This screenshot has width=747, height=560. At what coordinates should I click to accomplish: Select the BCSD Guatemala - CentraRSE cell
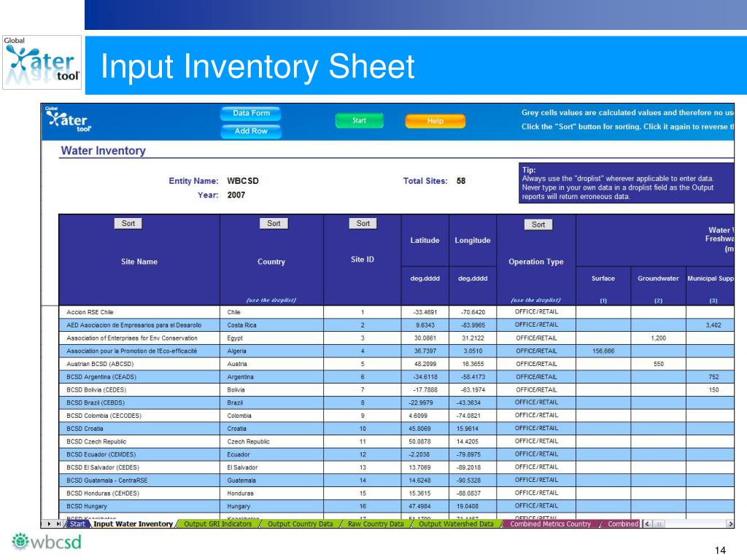139,481
